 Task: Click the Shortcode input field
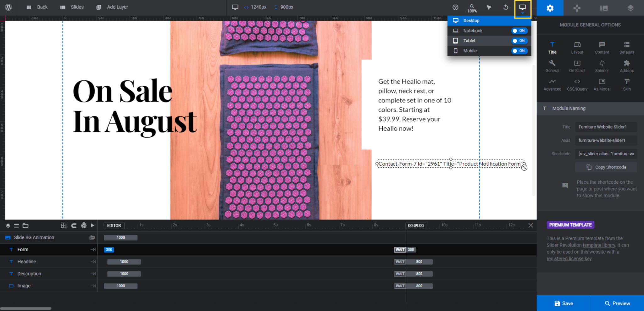coord(606,154)
